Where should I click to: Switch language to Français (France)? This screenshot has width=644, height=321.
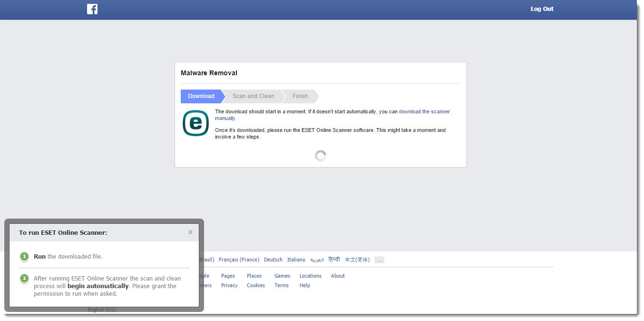[239, 260]
